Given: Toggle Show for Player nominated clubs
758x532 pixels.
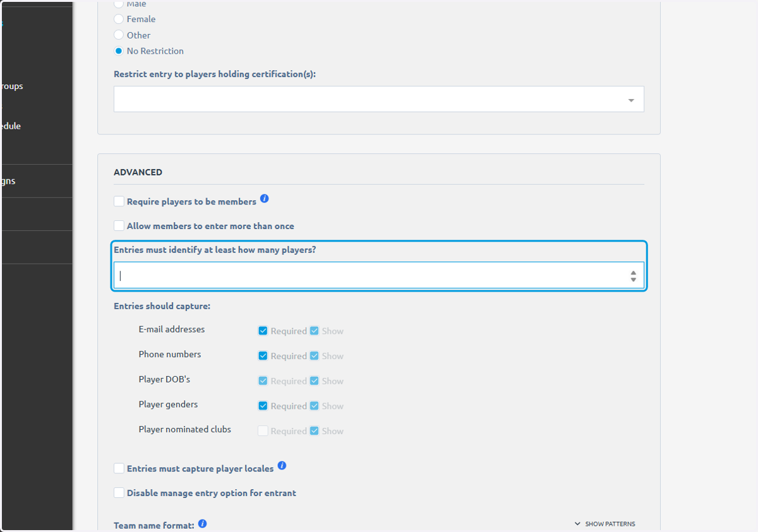Looking at the screenshot, I should [x=315, y=430].
